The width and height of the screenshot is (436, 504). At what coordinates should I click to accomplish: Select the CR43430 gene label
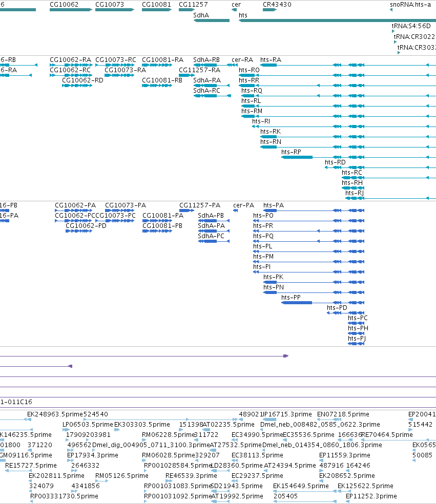(x=277, y=5)
